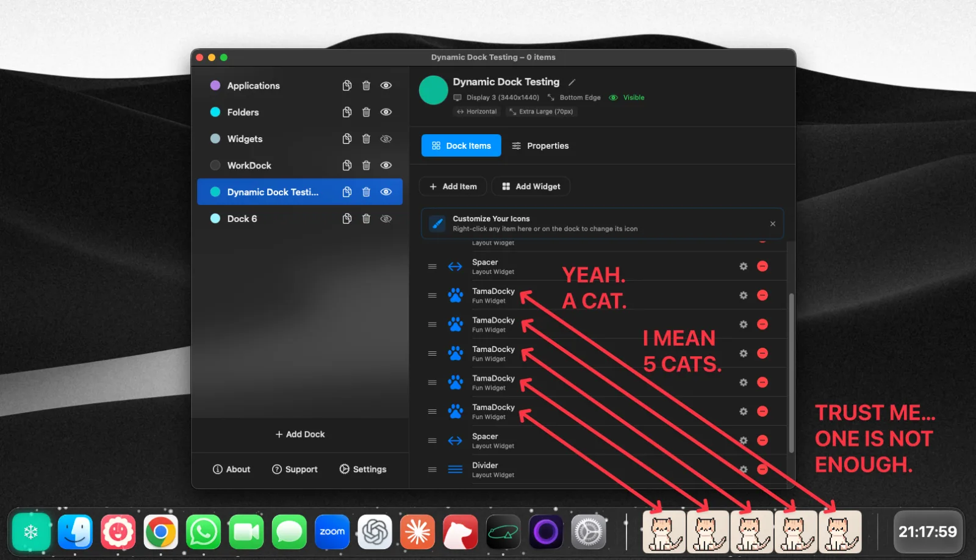Edit the Dynamic Dock Testing name pencil
The width and height of the screenshot is (976, 560).
click(x=572, y=82)
